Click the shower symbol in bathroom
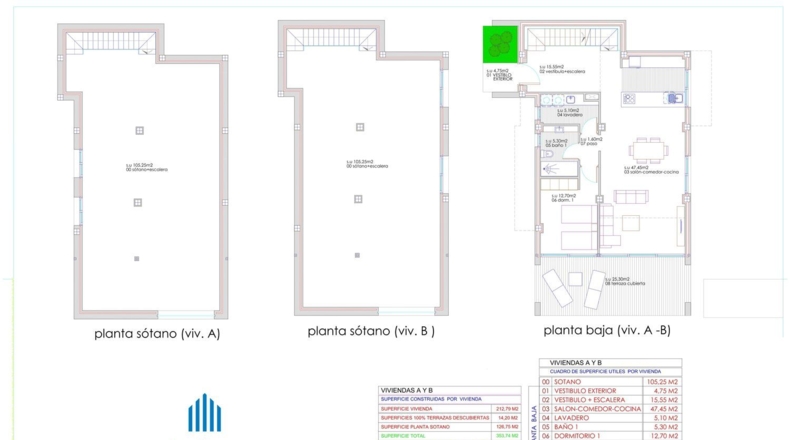Screen dimensions: 790x440 tap(551, 169)
